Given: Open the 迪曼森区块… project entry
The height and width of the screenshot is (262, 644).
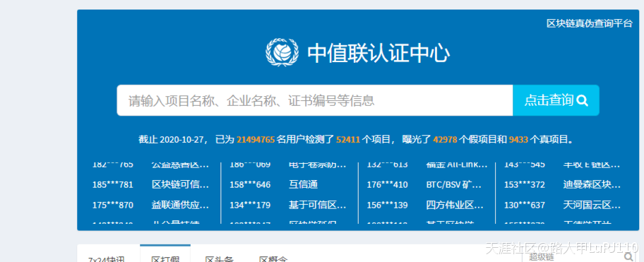Looking at the screenshot, I should (592, 185).
